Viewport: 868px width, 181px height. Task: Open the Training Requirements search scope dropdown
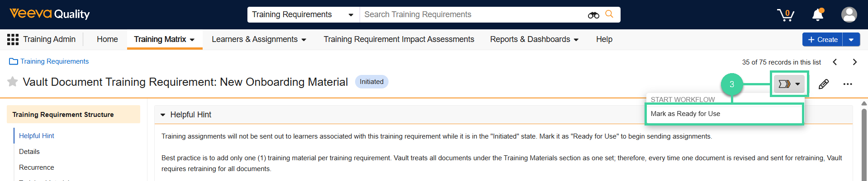303,14
